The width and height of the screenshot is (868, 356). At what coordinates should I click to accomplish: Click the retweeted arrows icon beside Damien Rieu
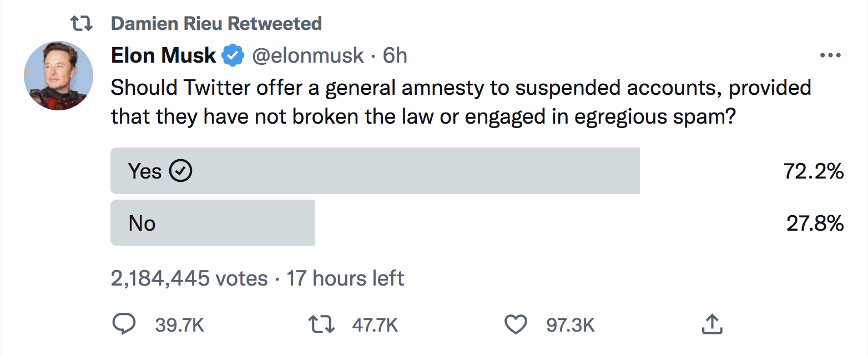(x=81, y=23)
